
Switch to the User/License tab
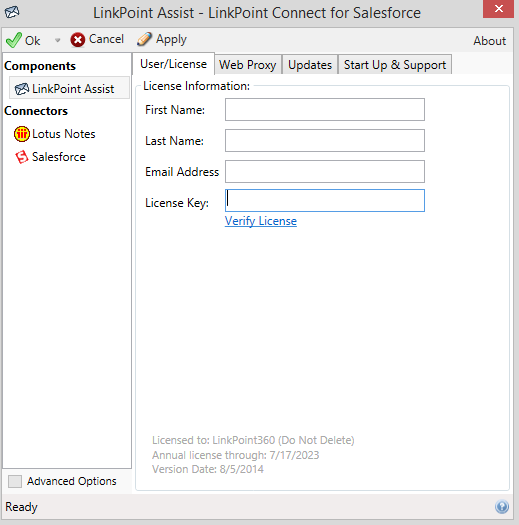(173, 64)
